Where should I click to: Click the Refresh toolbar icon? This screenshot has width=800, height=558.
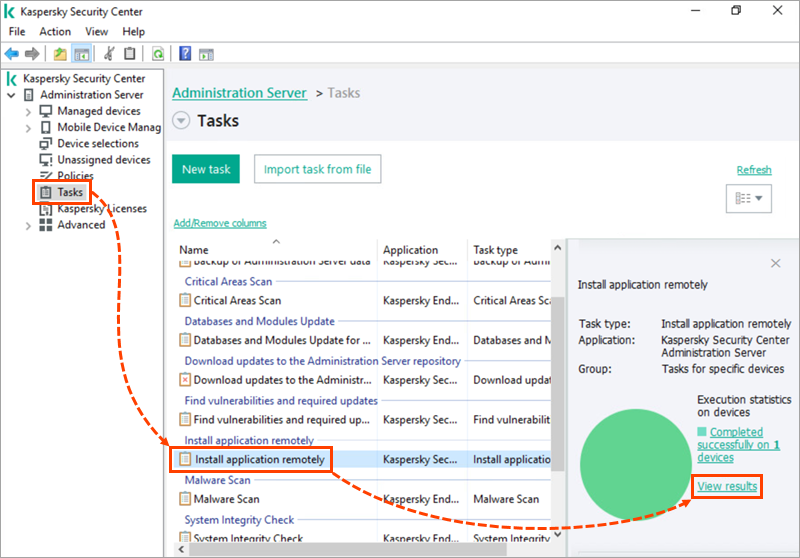[x=158, y=54]
